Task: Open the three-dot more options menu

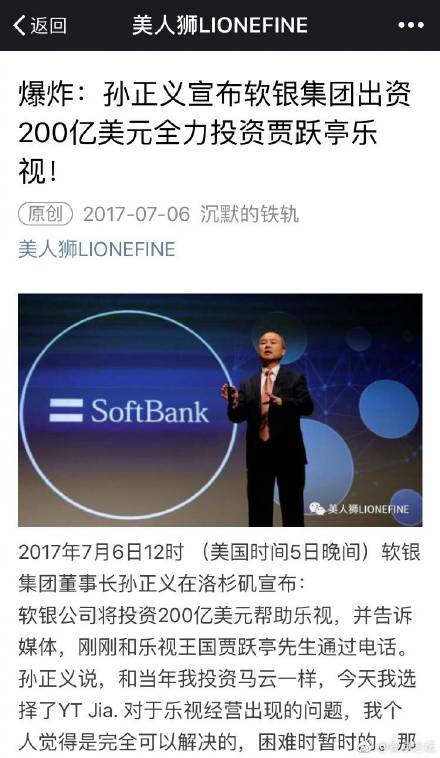Action: point(411,25)
